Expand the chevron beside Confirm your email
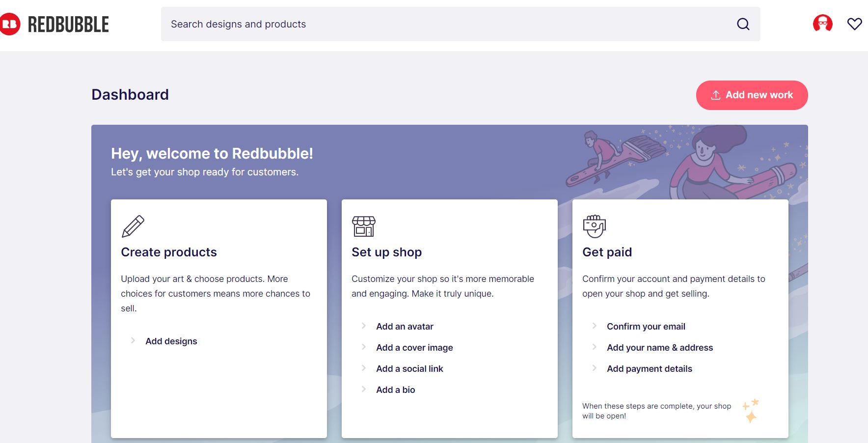Viewport: 868px width, 443px height. (x=594, y=326)
